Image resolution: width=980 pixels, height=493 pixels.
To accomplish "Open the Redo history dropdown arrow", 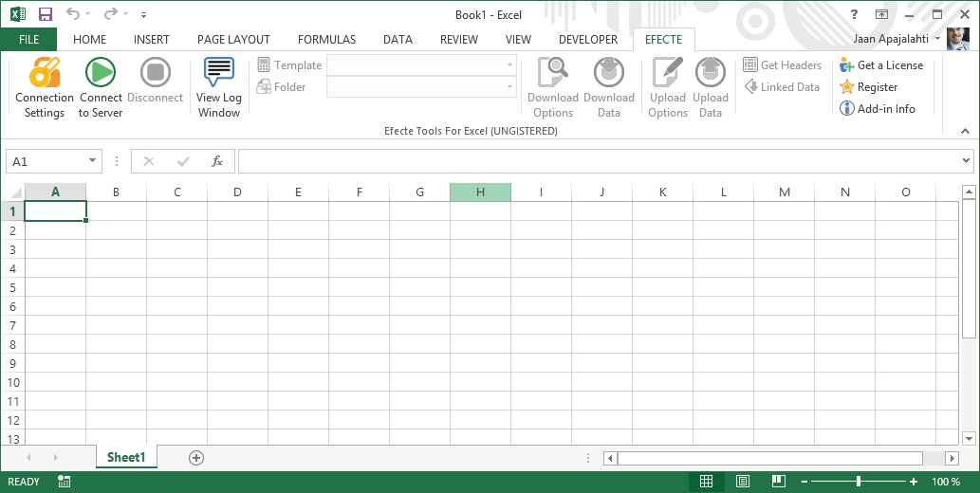I will 125,13.
